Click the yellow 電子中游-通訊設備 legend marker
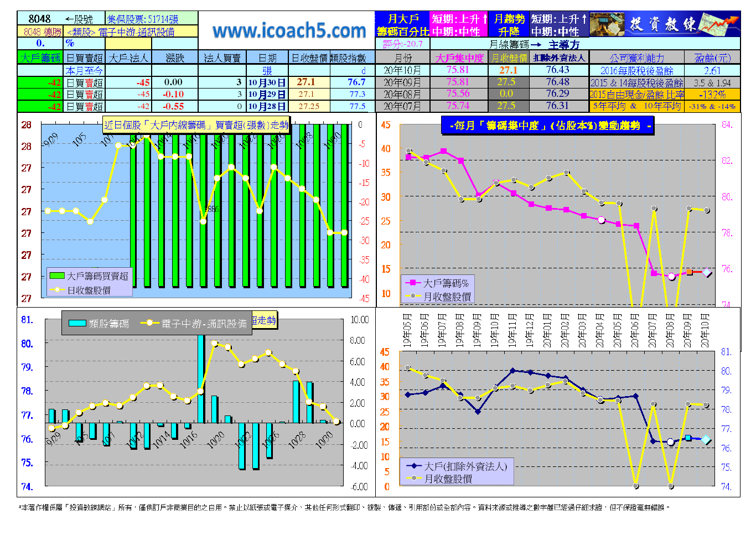This screenshot has height=535, width=756. (x=148, y=324)
